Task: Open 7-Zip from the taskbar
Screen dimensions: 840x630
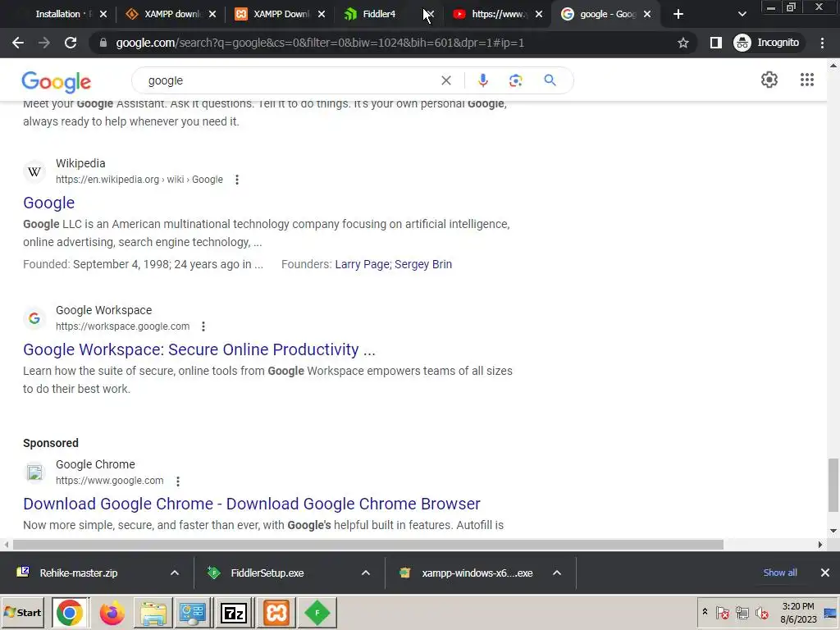Action: (234, 612)
